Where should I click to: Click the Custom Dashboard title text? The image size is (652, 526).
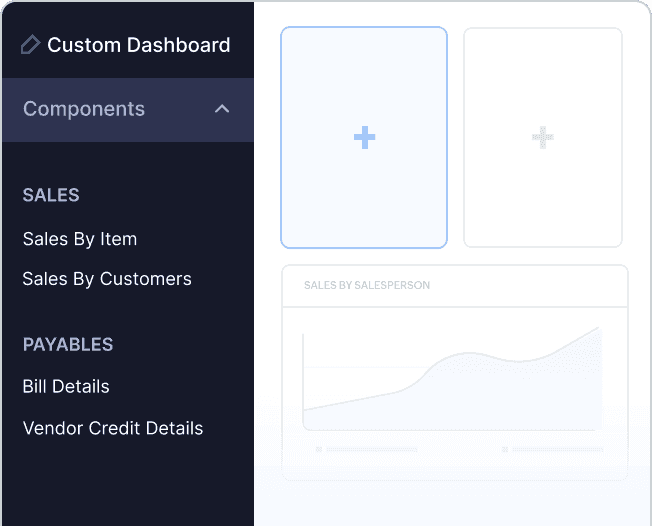tap(138, 45)
